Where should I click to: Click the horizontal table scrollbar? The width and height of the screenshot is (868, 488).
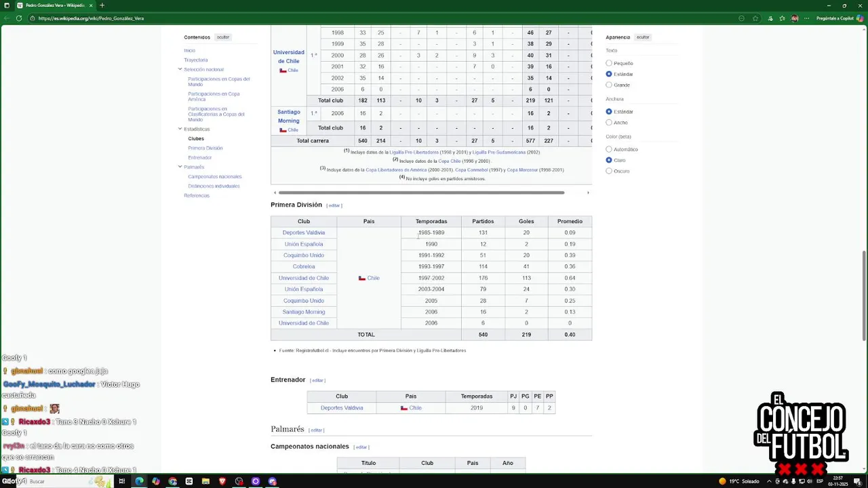[x=422, y=192]
